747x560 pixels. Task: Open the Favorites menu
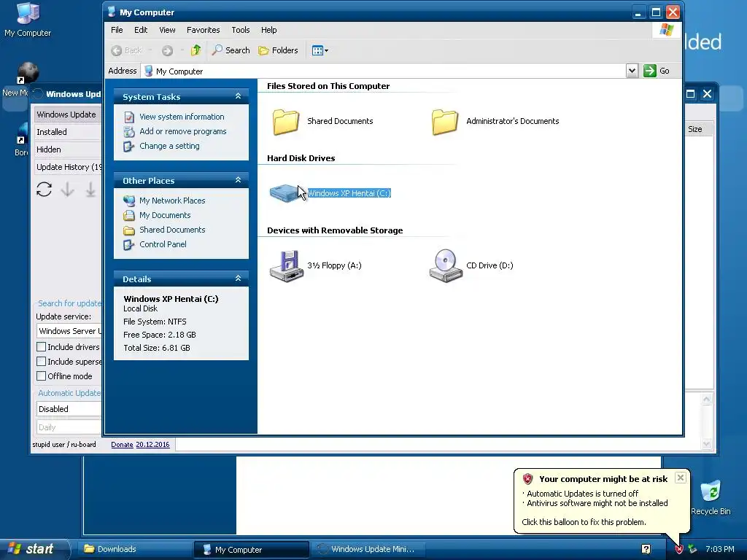pos(203,30)
